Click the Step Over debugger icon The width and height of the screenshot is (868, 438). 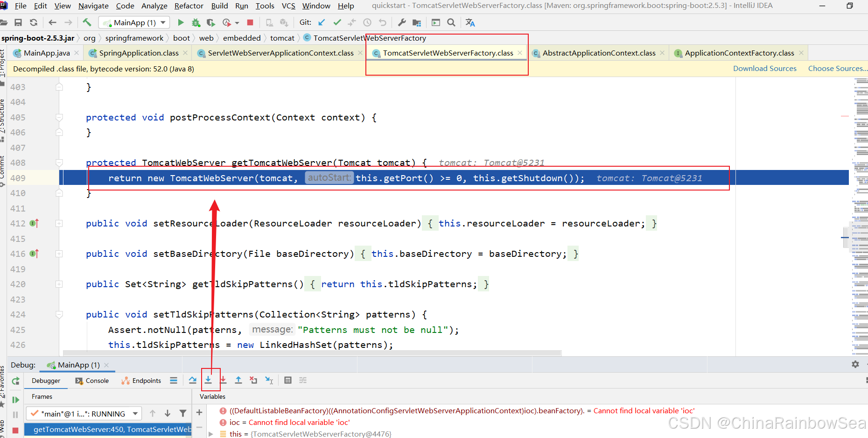[x=193, y=380]
